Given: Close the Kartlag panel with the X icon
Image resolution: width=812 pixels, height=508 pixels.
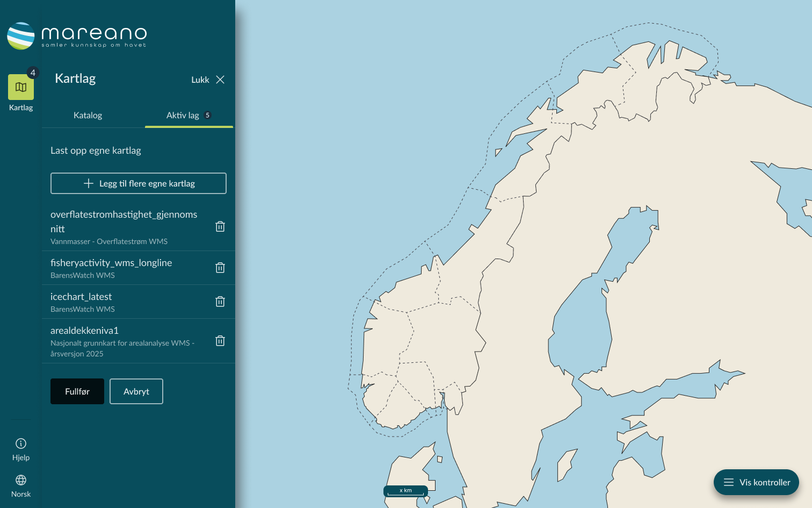Looking at the screenshot, I should [220, 80].
